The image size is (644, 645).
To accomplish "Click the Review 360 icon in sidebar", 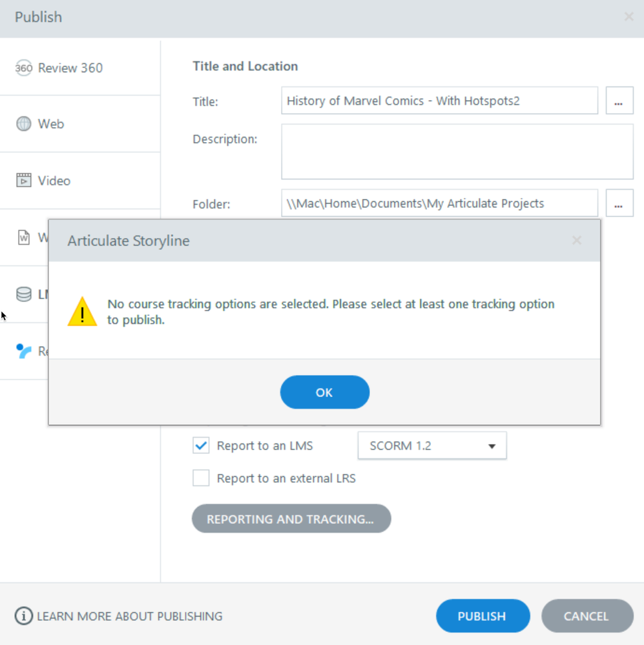I will 23,68.
